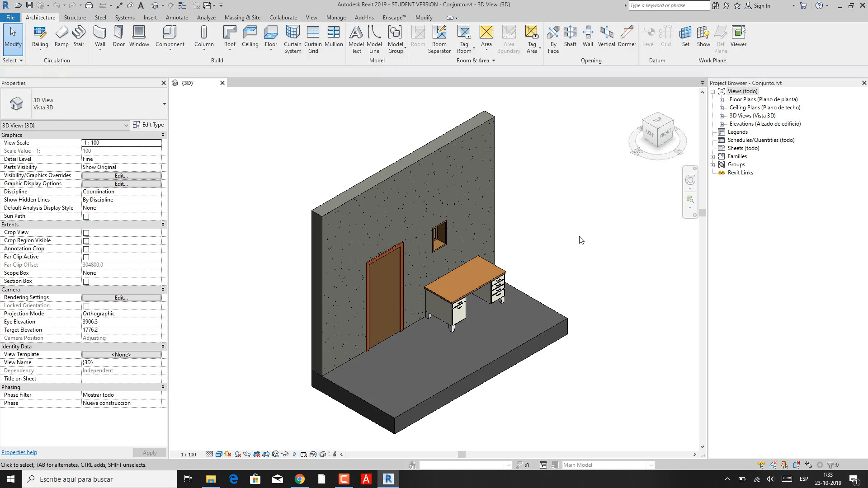This screenshot has width=868, height=488.
Task: Expand Elevations (Alzado de edificio) node
Action: tap(722, 124)
